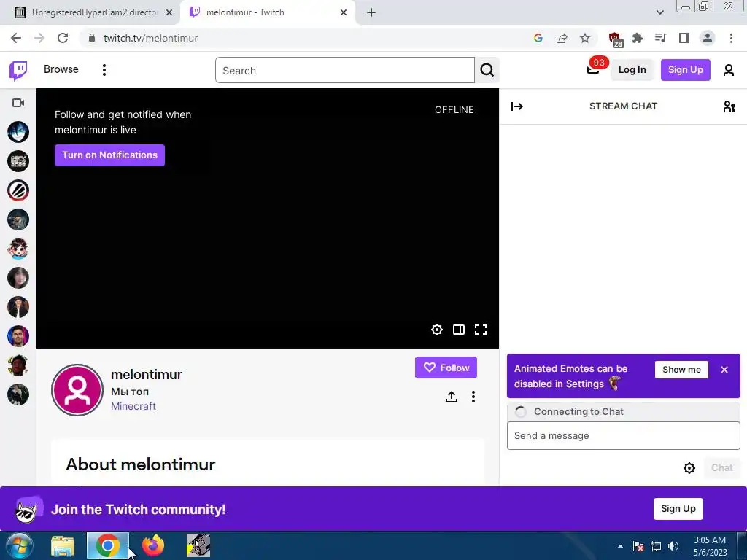Open the Chrome three-dot menu
Screen dimensions: 747x560
click(731, 38)
